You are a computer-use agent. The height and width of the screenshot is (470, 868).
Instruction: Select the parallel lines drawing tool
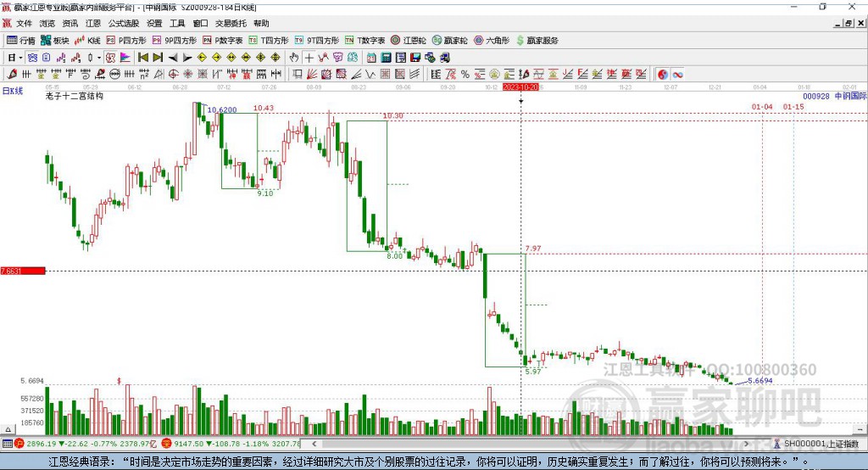tap(414, 74)
